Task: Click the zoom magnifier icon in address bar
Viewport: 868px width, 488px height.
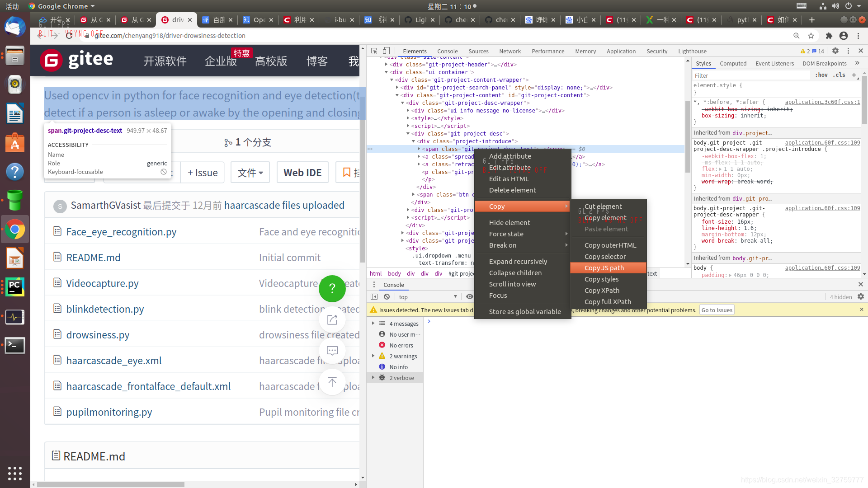Action: pyautogui.click(x=797, y=36)
